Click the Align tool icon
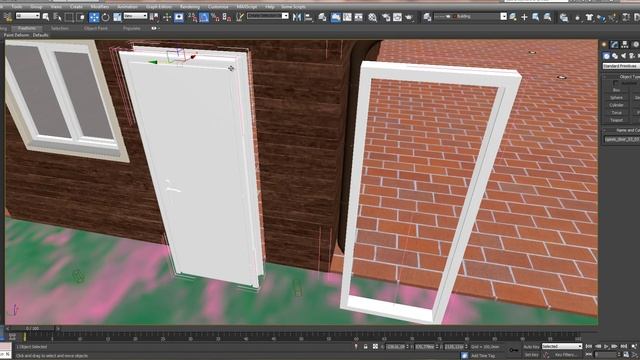The width and height of the screenshot is (640, 360). [x=309, y=17]
